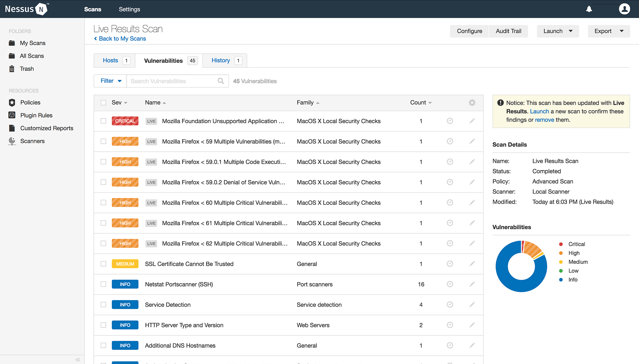Image resolution: width=639 pixels, height=364 pixels.
Task: Click the Info donut chart color segment
Action: 507,279
